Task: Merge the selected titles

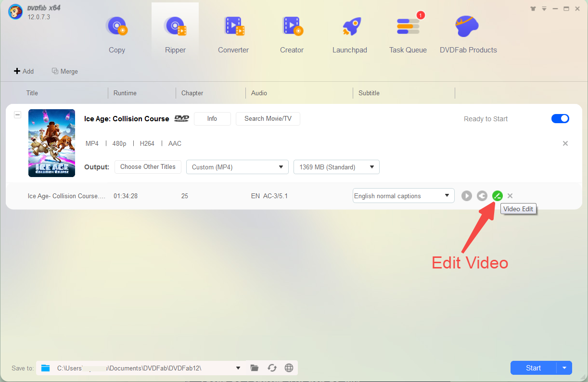Action: 65,71
